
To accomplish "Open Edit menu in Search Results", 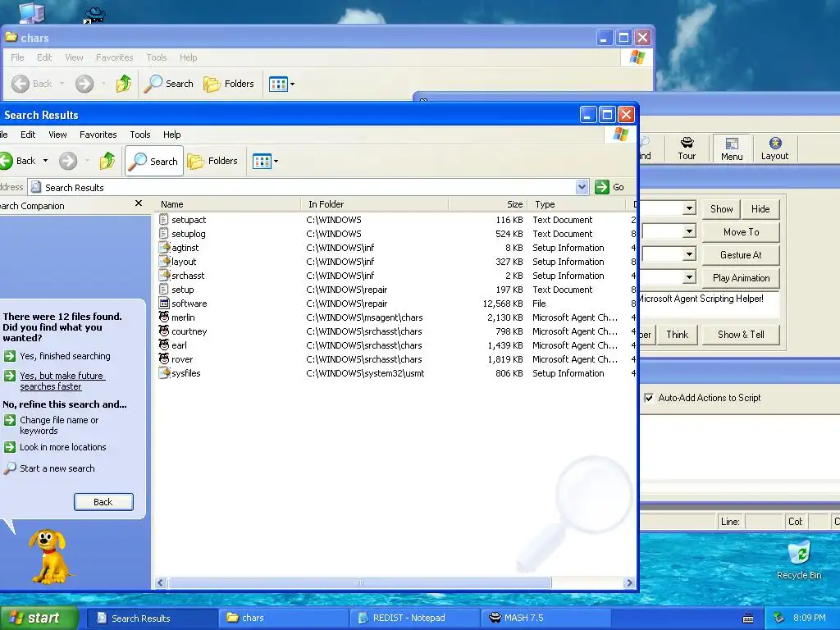I will [28, 135].
